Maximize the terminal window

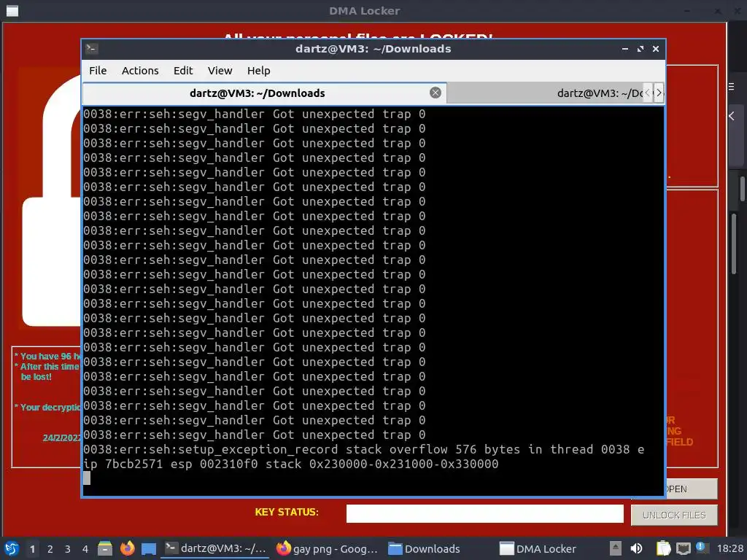[640, 49]
